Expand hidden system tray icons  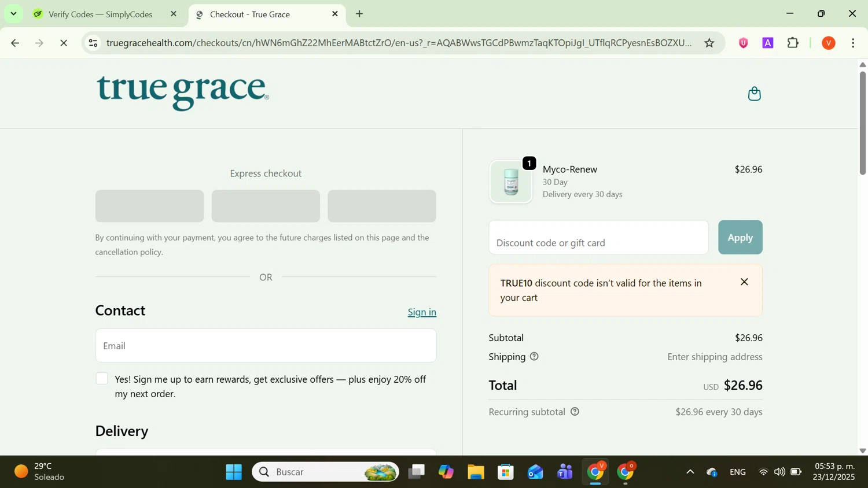pyautogui.click(x=690, y=472)
